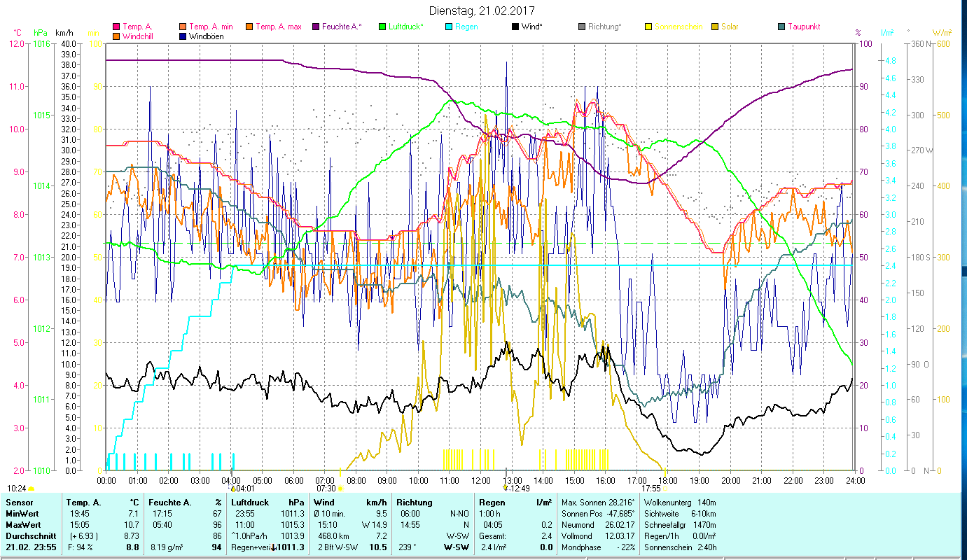967x560 pixels.
Task: Click the absolute humidity 8.19 g/m³
Action: [166, 547]
